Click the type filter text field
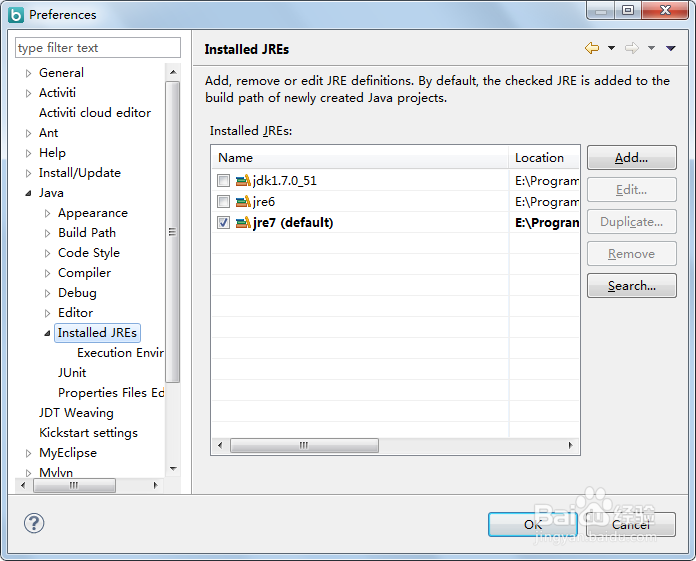The image size is (696, 561). [x=98, y=48]
